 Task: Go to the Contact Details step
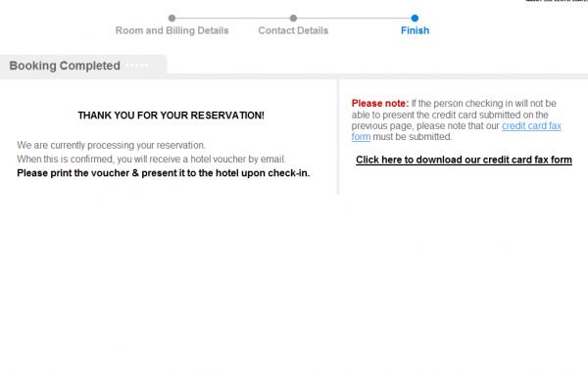coord(293,30)
